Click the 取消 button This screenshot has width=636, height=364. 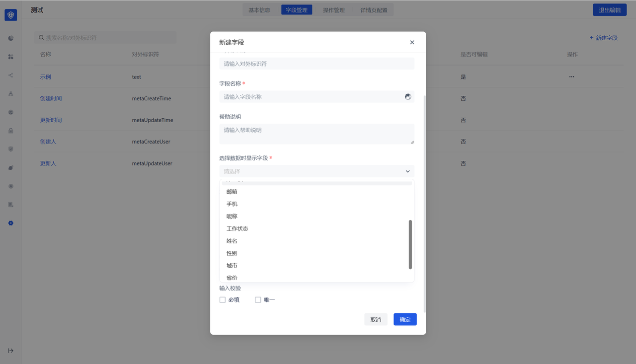pos(376,320)
